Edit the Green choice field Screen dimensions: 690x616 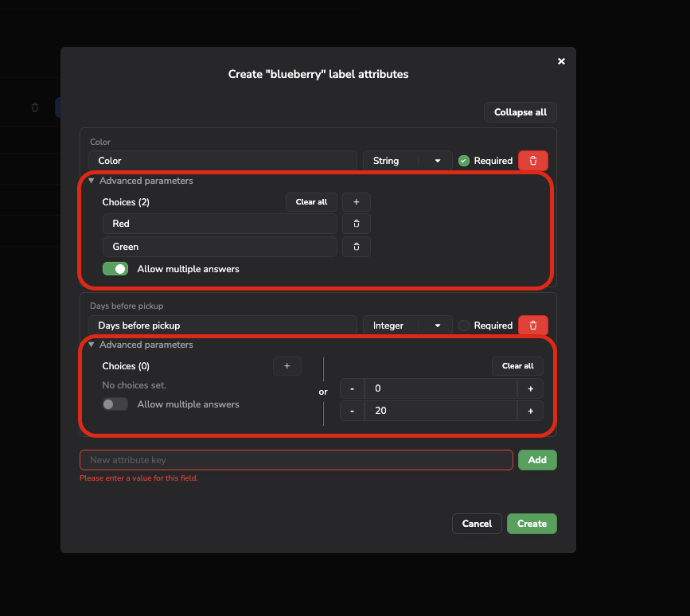pos(220,247)
